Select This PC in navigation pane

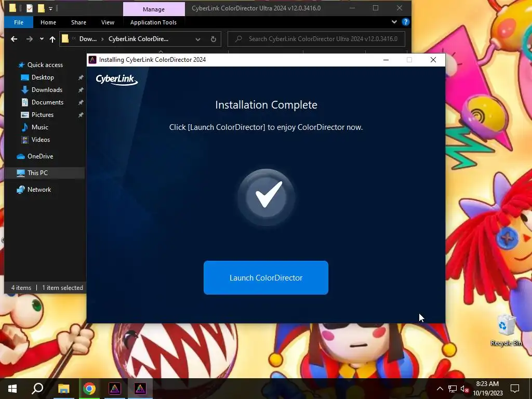(x=37, y=172)
